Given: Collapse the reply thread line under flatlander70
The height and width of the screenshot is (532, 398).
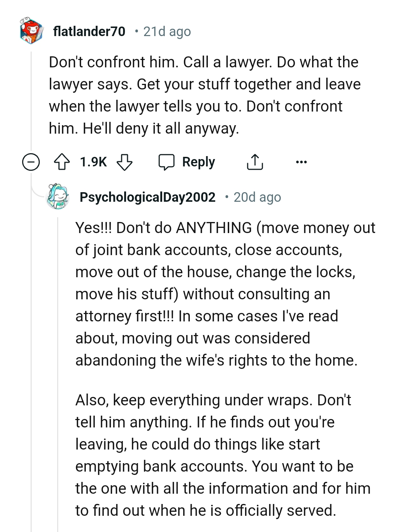Looking at the screenshot, I should click(x=31, y=295).
